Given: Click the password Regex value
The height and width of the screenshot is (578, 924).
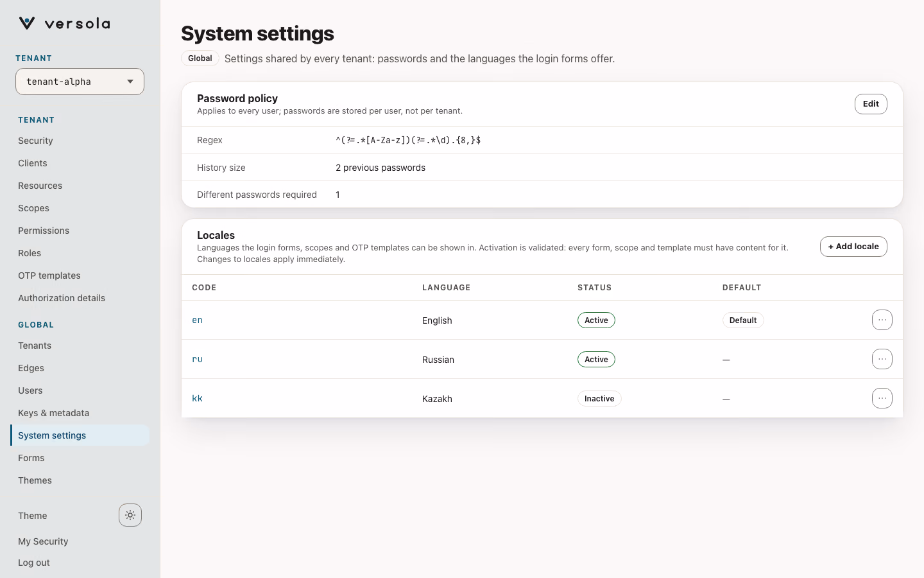Looking at the screenshot, I should pos(408,140).
